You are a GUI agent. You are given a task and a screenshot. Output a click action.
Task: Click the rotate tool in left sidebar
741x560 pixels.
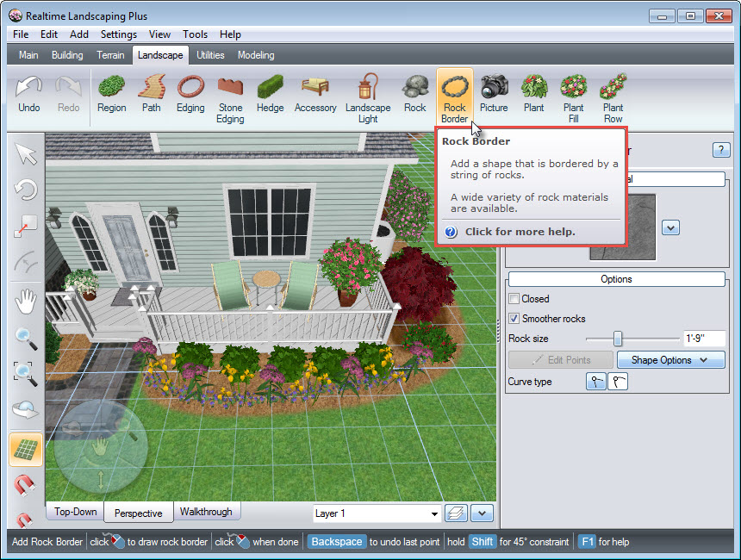click(x=26, y=190)
